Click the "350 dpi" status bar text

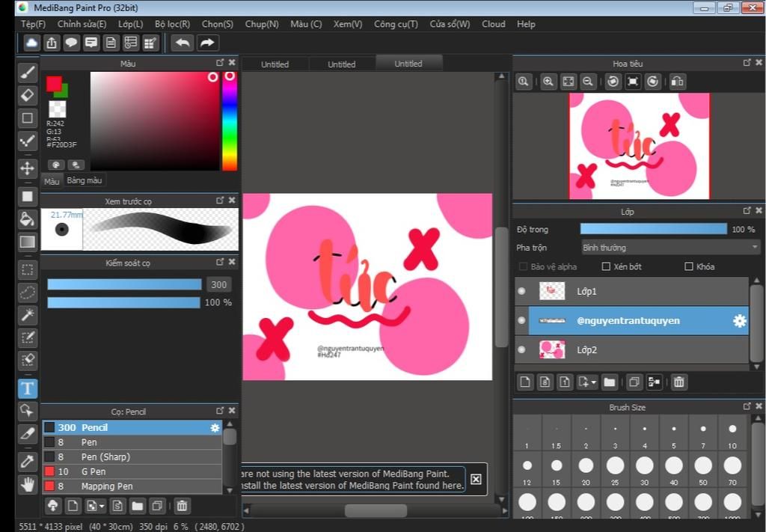tap(153, 527)
